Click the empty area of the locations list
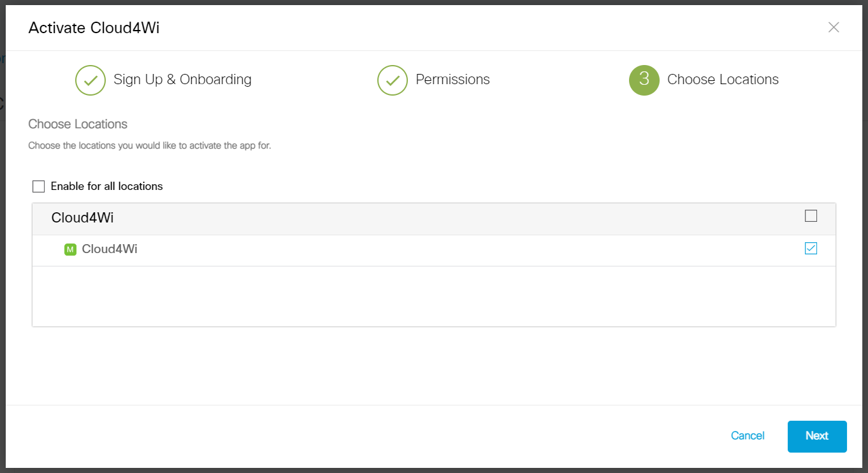 (434, 296)
